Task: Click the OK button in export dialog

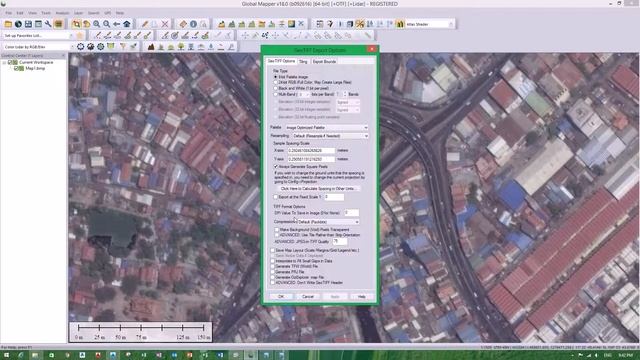Action: [x=281, y=297]
